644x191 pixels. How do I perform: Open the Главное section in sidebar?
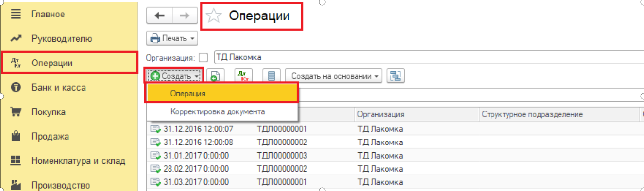[x=48, y=14]
